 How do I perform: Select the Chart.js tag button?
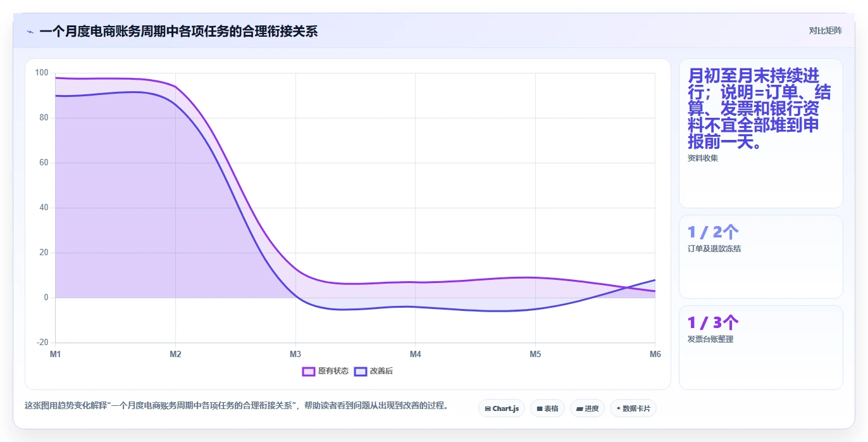click(x=501, y=408)
